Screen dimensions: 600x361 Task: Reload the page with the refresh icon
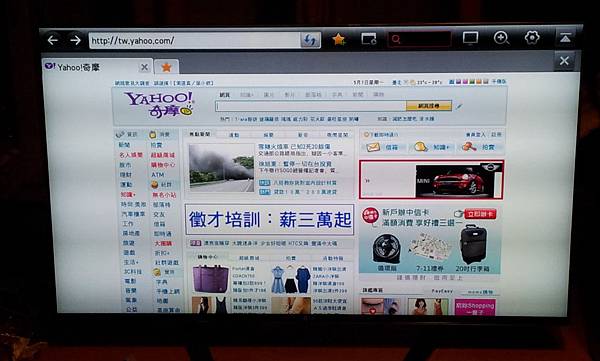point(310,40)
